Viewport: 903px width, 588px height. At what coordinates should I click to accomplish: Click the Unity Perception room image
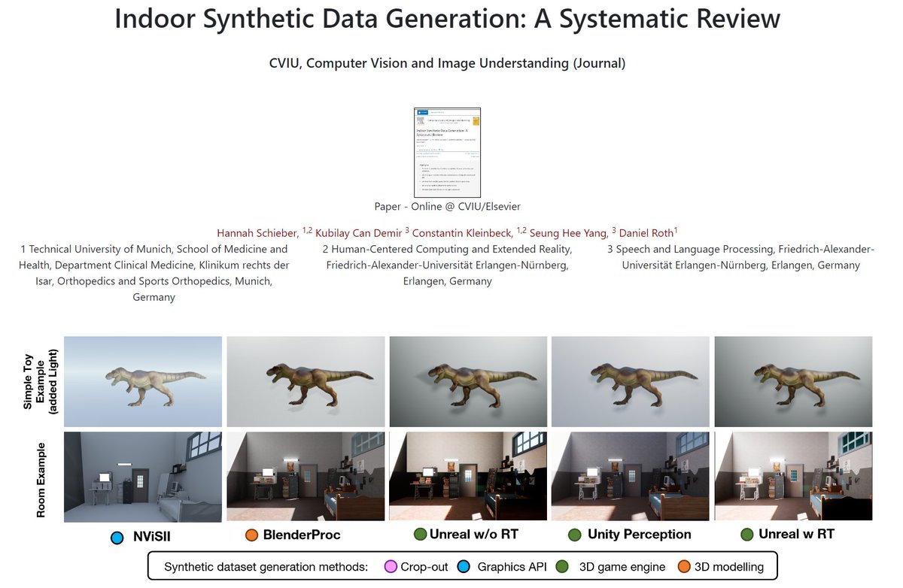[631, 477]
